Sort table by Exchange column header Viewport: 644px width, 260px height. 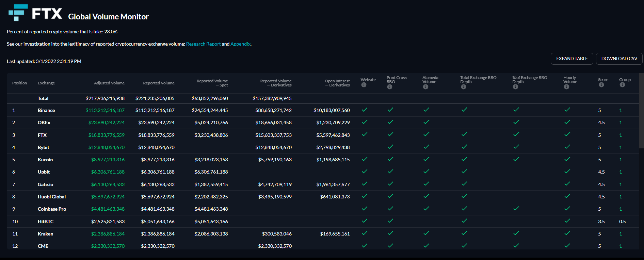tap(46, 83)
